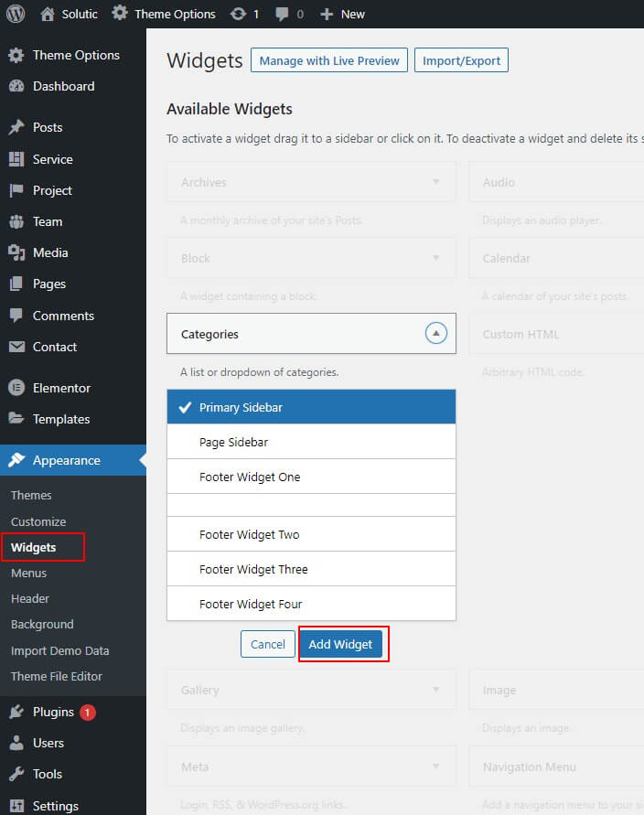Image resolution: width=644 pixels, height=815 pixels.
Task: Click the Appearance paintbrush icon
Action: click(x=16, y=460)
